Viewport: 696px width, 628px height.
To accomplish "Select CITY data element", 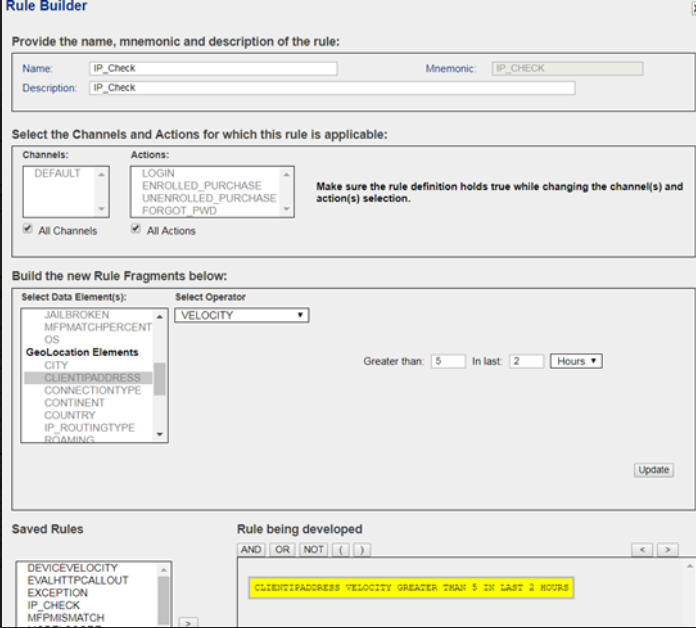I will coord(56,365).
